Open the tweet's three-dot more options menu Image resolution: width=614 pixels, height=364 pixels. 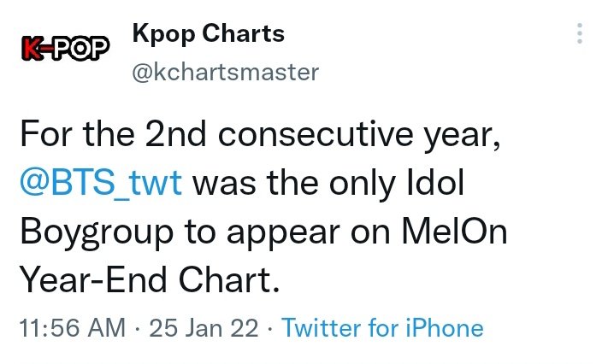[x=580, y=33]
